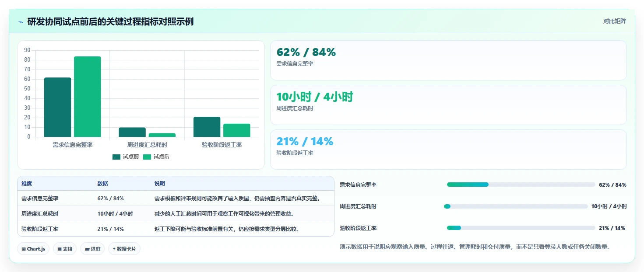Click the panel title 研发协同试点前后的关键过程指标对照示例
Screen dimensions: 644x272
coord(110,21)
